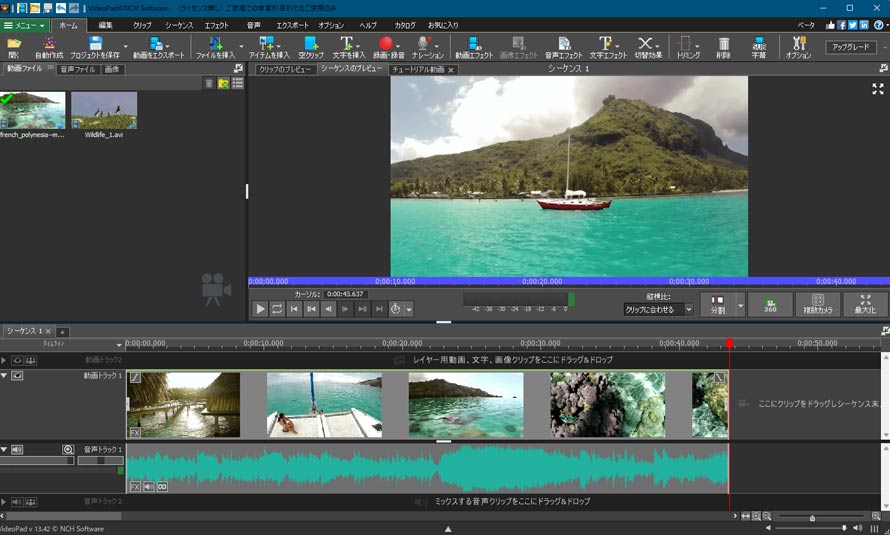Click the 録画・録音 record icon
Screen dimensions: 890x535
(386, 44)
